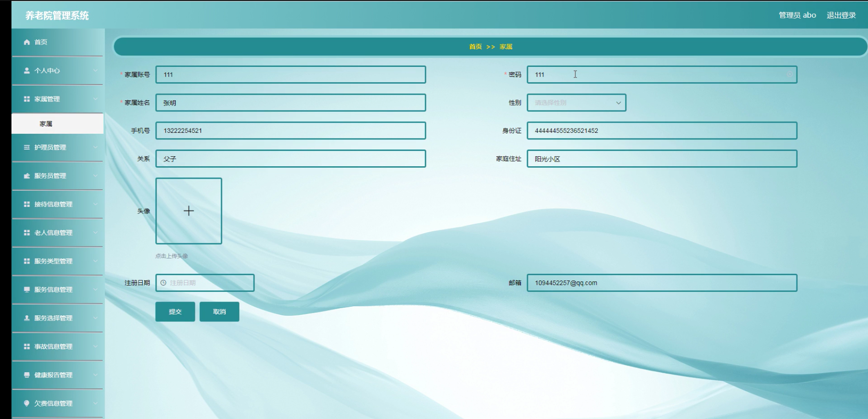Screen dimensions: 868x419
Task: Click the 注册日期 date field
Action: pyautogui.click(x=205, y=283)
